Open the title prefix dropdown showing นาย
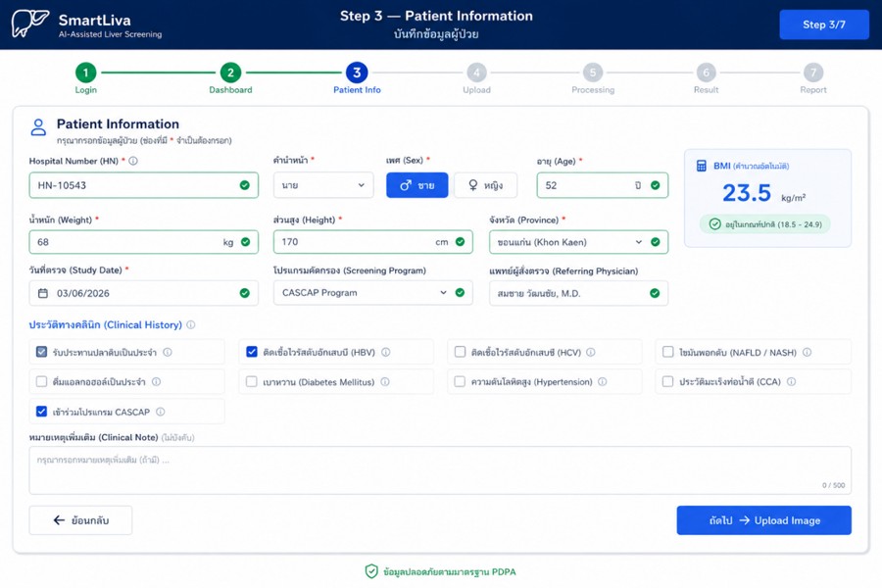Screen dimensions: 882x588 point(323,185)
